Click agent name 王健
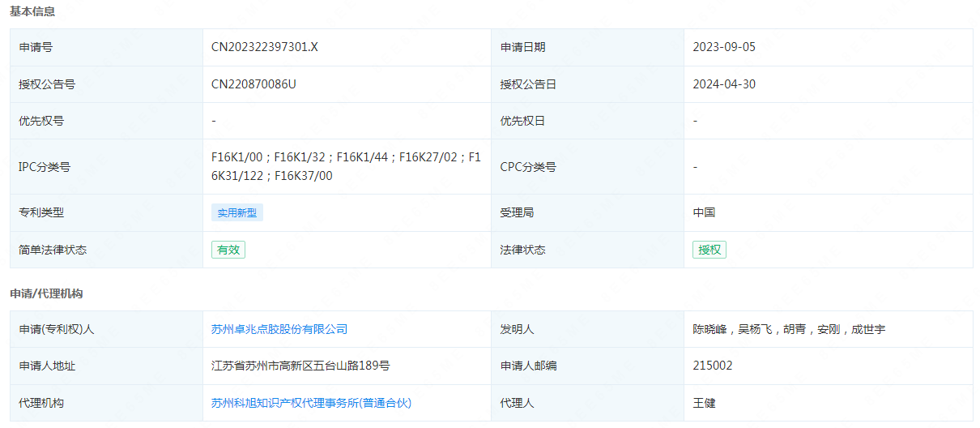The image size is (980, 428). (x=704, y=403)
